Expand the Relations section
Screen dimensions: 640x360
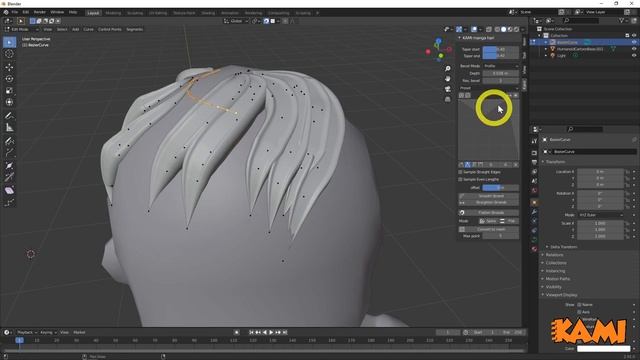pyautogui.click(x=554, y=255)
